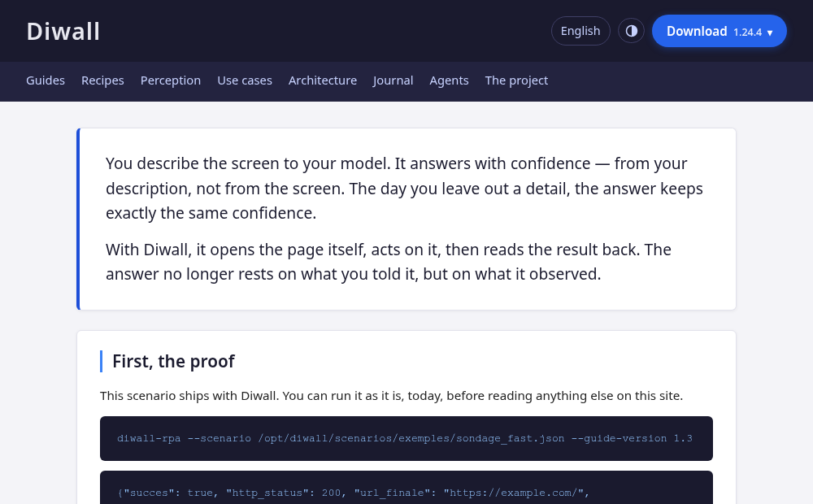Open the Download 1.24.4 version dropdown
The height and width of the screenshot is (504, 813).
coord(720,31)
